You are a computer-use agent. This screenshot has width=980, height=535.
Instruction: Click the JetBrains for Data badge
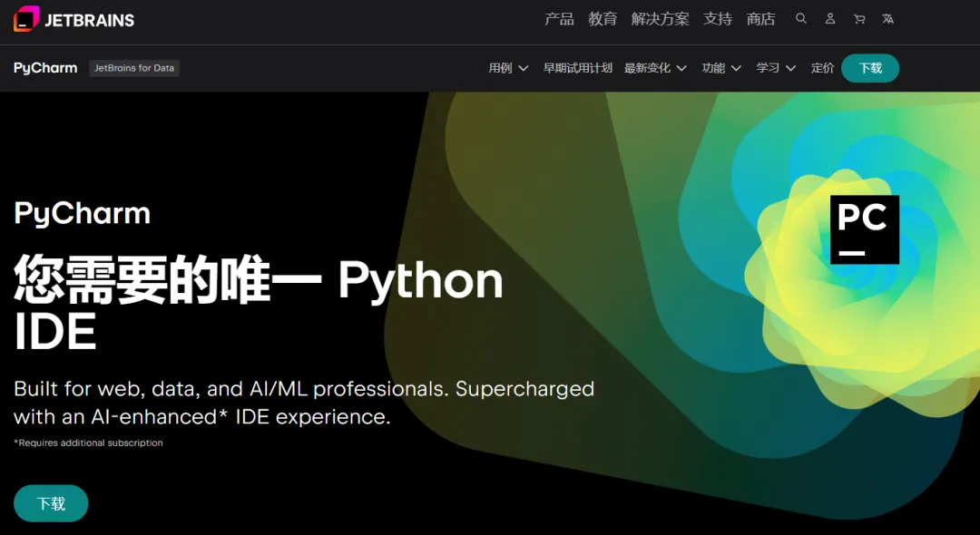(134, 68)
